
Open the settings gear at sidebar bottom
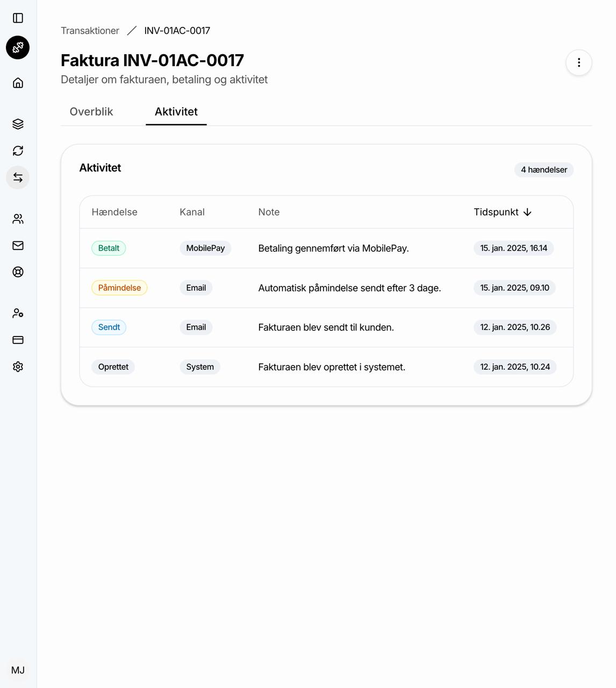pyautogui.click(x=18, y=367)
